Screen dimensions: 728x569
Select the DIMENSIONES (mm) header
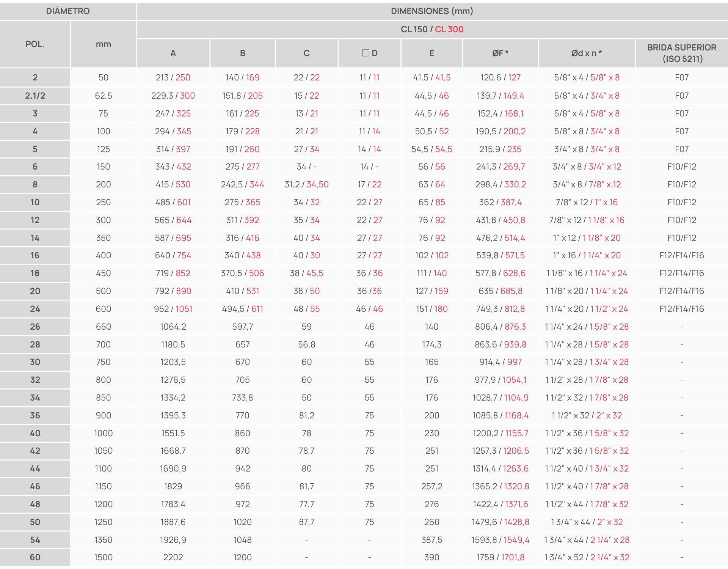432,11
